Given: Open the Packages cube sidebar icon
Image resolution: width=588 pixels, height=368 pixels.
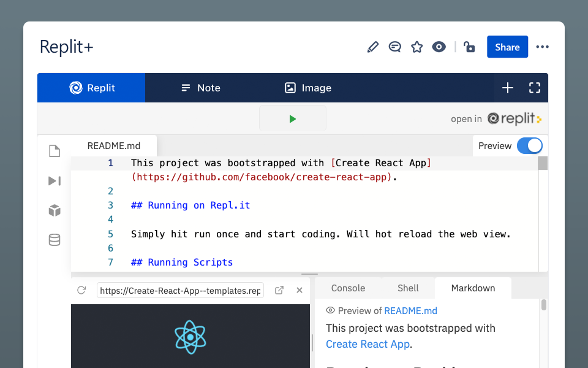Looking at the screenshot, I should (55, 210).
